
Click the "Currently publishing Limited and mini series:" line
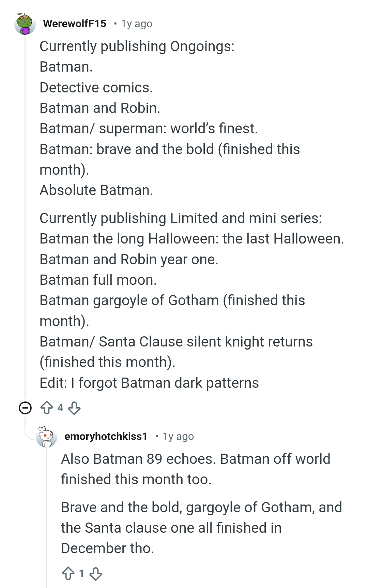click(x=181, y=218)
